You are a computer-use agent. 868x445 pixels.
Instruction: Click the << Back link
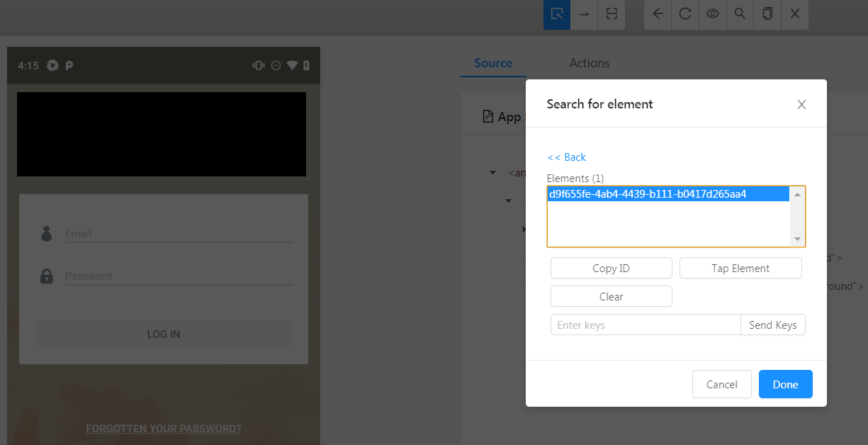pyautogui.click(x=567, y=157)
